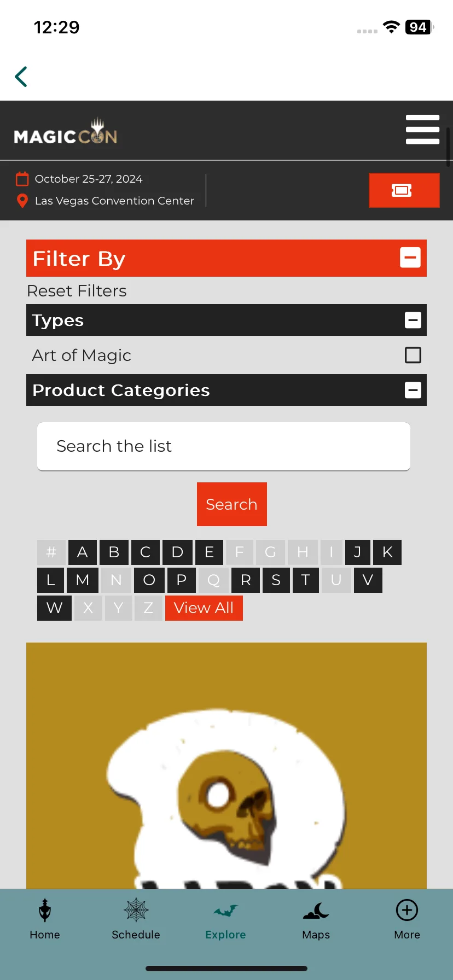Select the View All filter
Screen dimensions: 453x980
pyautogui.click(x=204, y=608)
